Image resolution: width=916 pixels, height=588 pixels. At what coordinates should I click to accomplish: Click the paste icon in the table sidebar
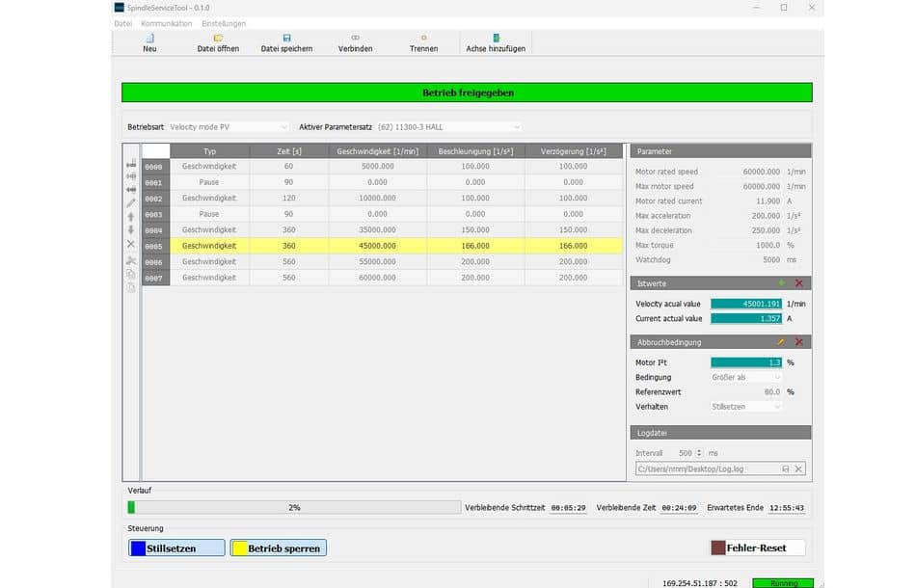pyautogui.click(x=131, y=287)
